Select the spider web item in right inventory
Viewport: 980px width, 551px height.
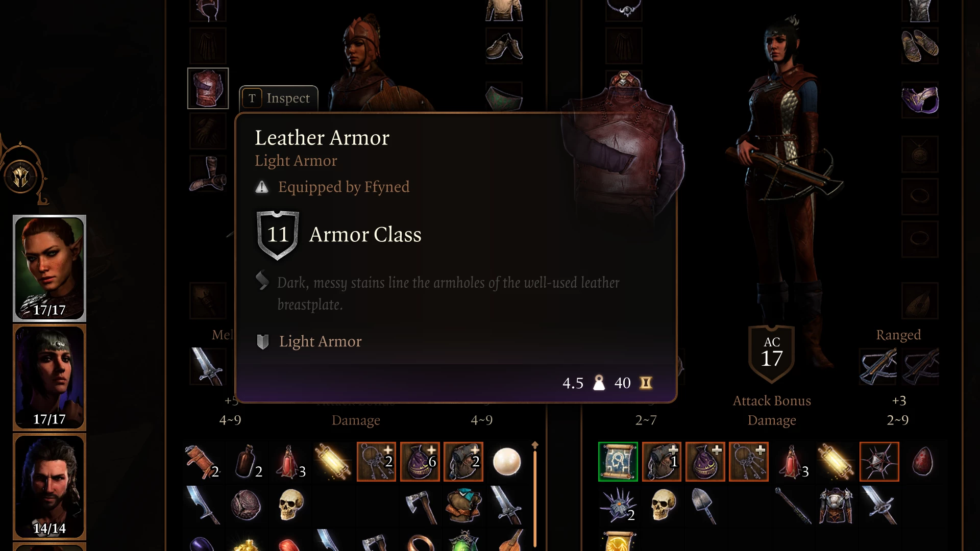point(879,462)
